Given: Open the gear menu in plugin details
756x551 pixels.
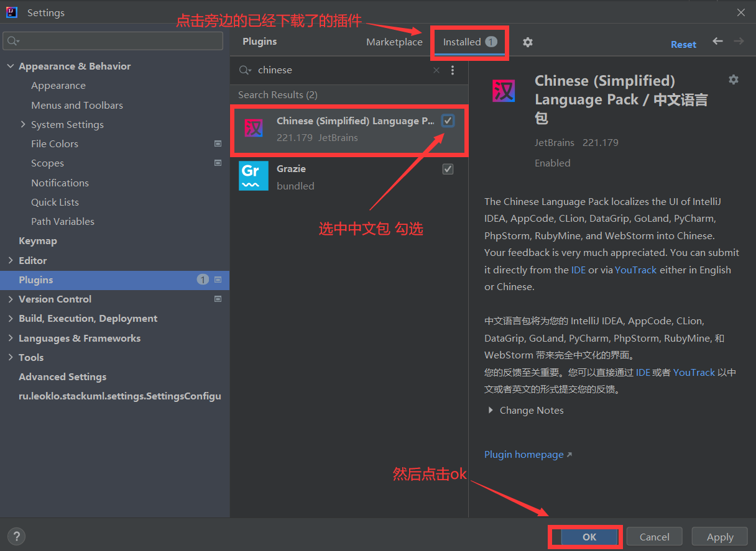Looking at the screenshot, I should 734,80.
